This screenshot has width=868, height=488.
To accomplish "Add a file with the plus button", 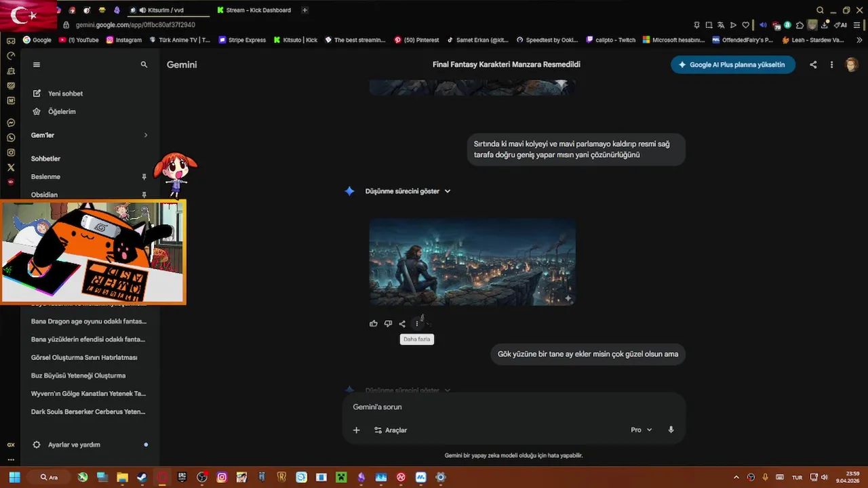I will 356,430.
